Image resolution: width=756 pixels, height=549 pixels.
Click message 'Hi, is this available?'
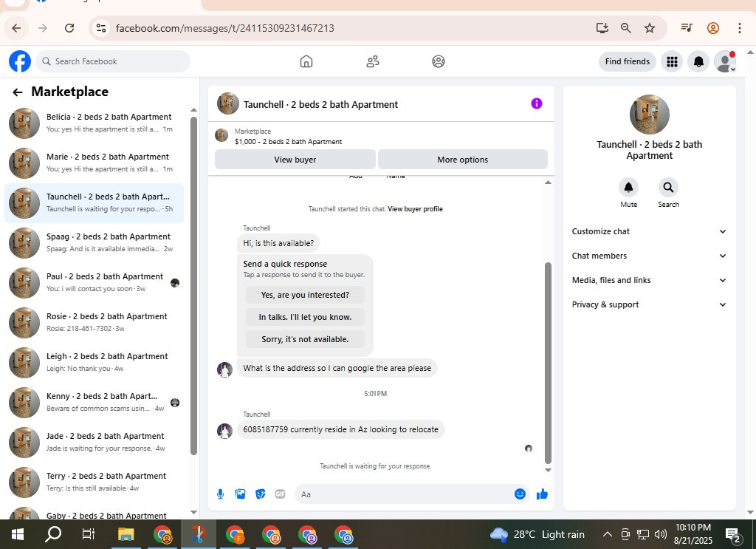(278, 243)
